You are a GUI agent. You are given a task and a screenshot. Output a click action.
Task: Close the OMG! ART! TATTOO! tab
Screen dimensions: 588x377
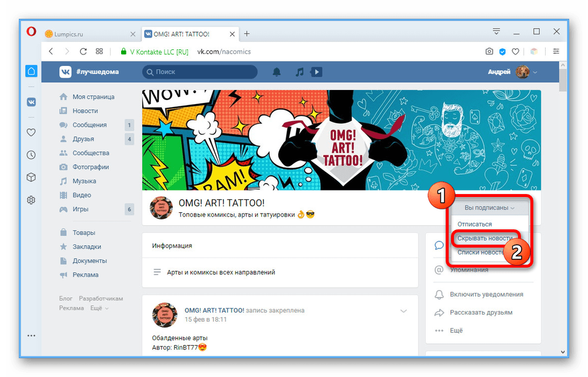pos(232,34)
